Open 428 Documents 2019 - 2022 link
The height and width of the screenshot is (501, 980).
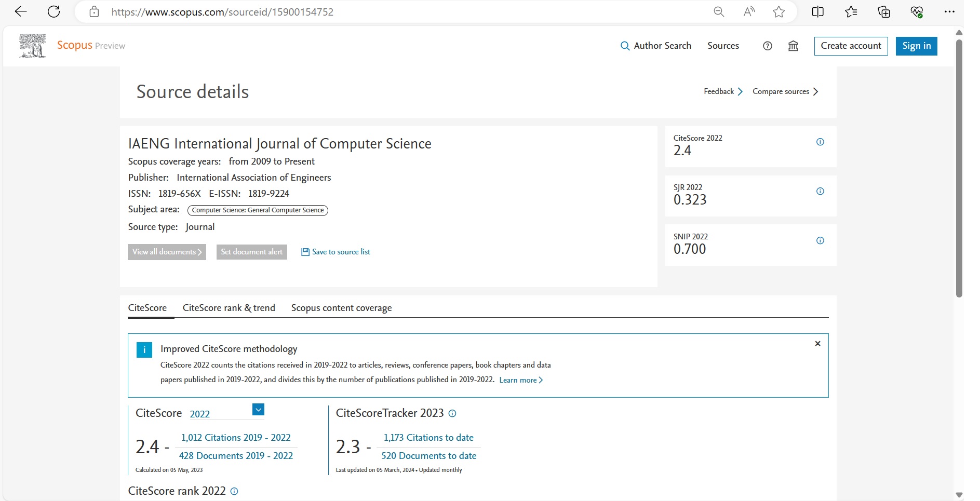[x=236, y=456]
